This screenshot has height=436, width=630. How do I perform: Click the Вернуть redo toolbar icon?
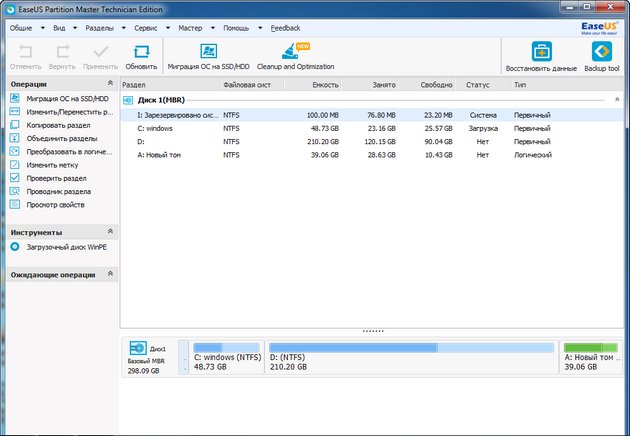pyautogui.click(x=62, y=52)
